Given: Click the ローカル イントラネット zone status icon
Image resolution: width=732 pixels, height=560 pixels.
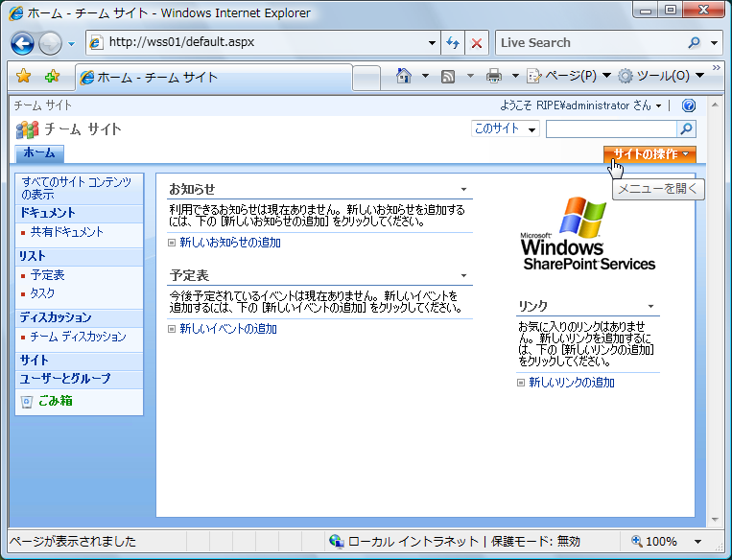Looking at the screenshot, I should 336,541.
